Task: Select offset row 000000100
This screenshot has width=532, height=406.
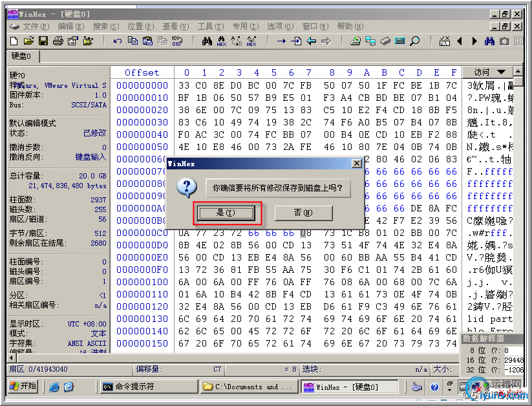Action: pos(142,282)
